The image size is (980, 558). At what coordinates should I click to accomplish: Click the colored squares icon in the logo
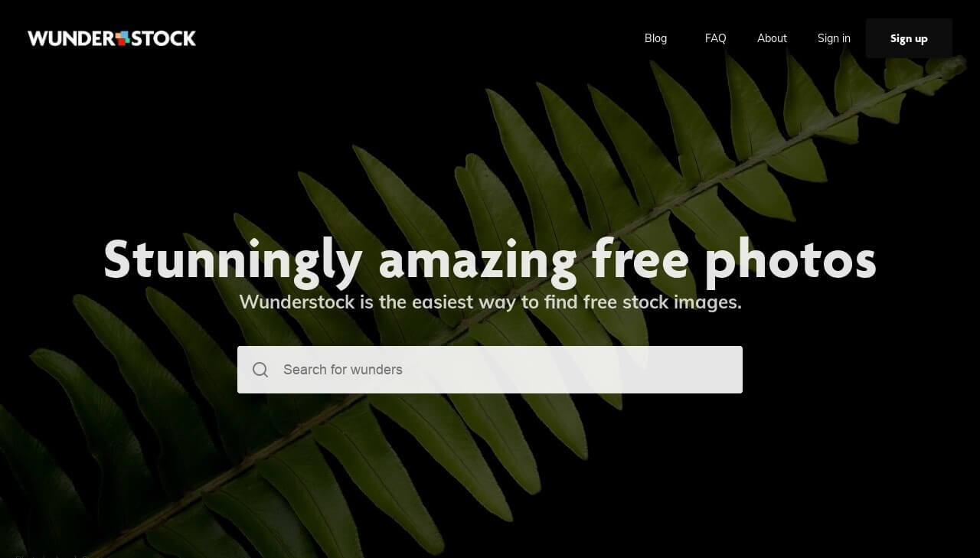pyautogui.click(x=122, y=38)
